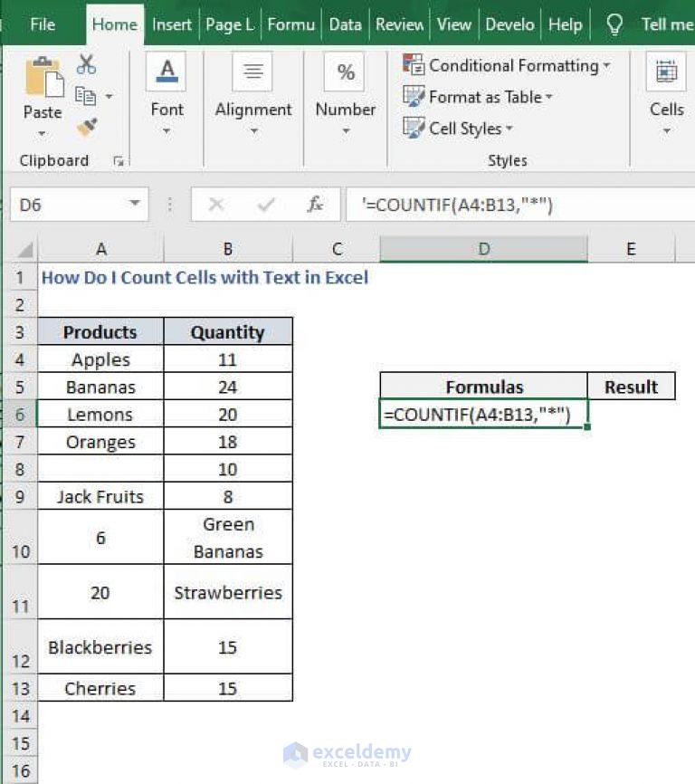Click the Tell me lightbulb icon
The image size is (695, 784).
click(614, 24)
